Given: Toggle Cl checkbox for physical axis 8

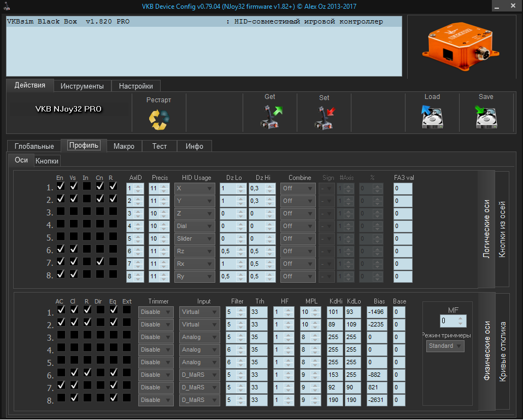Looking at the screenshot, I should point(74,398).
